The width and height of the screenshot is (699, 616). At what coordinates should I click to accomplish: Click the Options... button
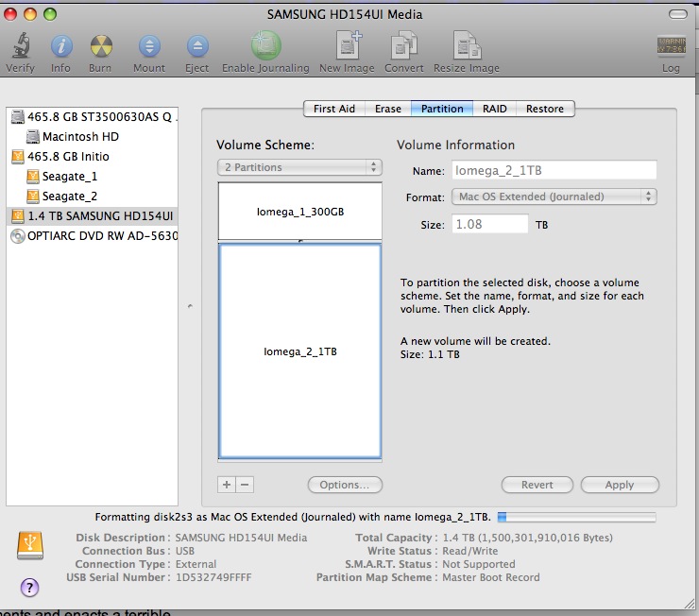coord(345,485)
